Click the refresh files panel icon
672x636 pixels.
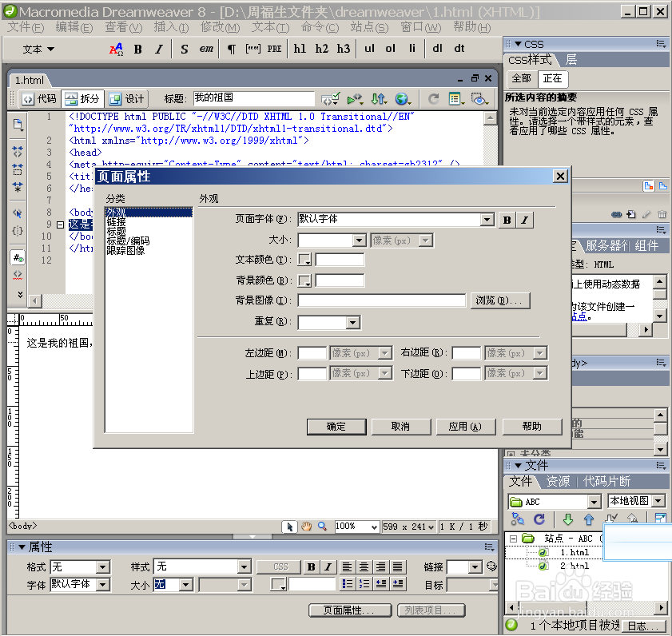coord(539,519)
